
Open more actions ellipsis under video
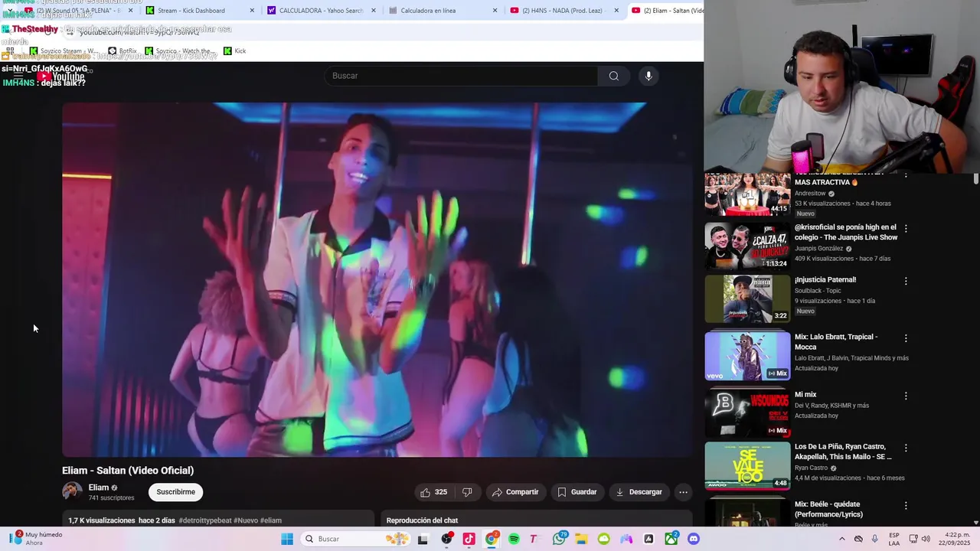[683, 492]
